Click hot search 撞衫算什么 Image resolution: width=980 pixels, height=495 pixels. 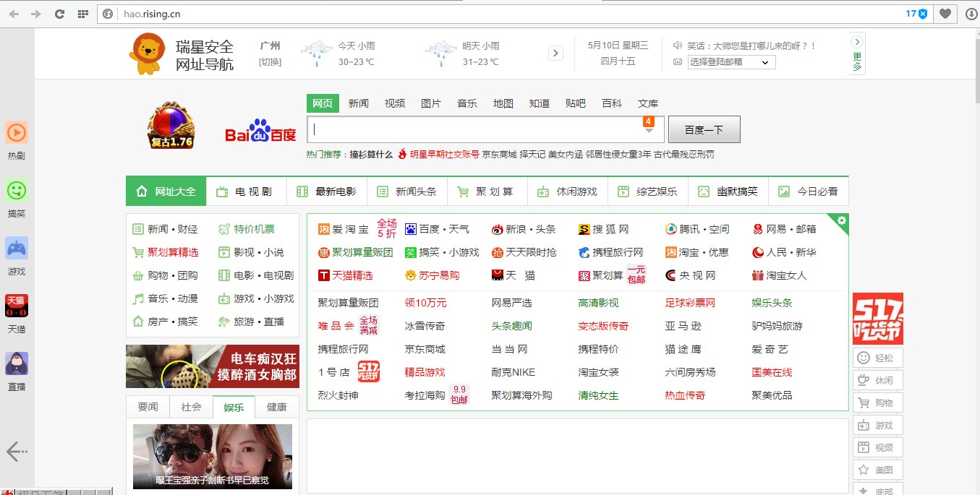coord(371,154)
